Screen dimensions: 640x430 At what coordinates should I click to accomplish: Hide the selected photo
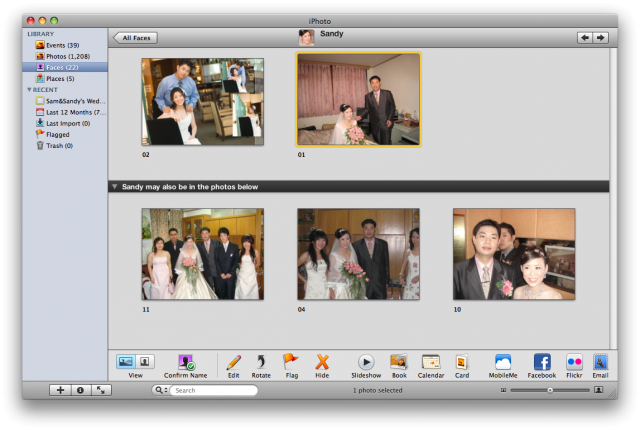[x=321, y=362]
